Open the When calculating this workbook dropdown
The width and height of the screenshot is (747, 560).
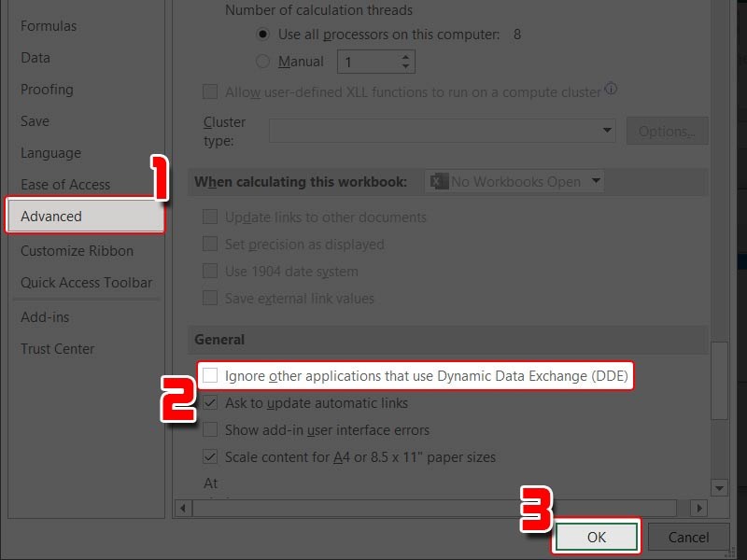(x=514, y=181)
